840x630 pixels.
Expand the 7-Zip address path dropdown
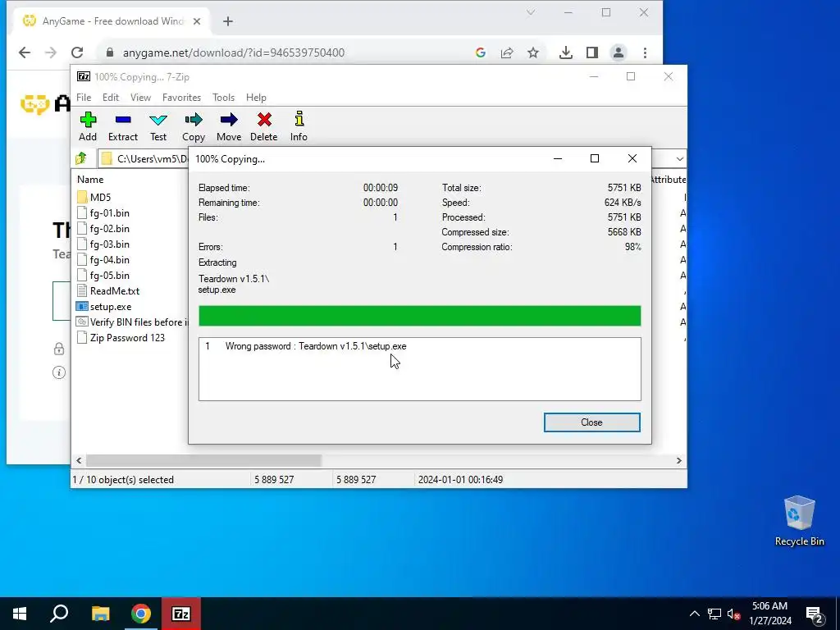pyautogui.click(x=679, y=158)
